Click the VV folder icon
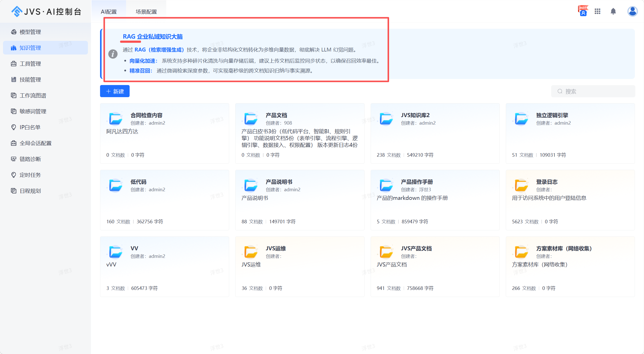 click(x=116, y=252)
